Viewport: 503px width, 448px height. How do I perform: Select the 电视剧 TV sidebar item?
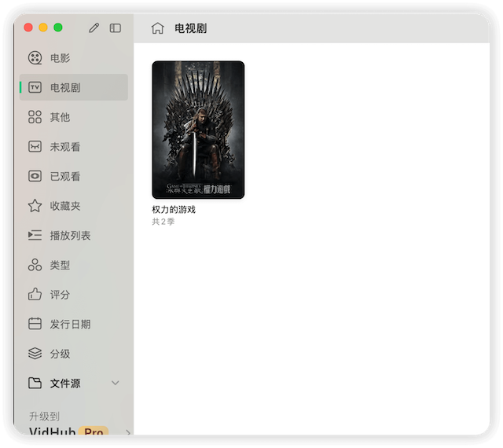click(x=64, y=87)
